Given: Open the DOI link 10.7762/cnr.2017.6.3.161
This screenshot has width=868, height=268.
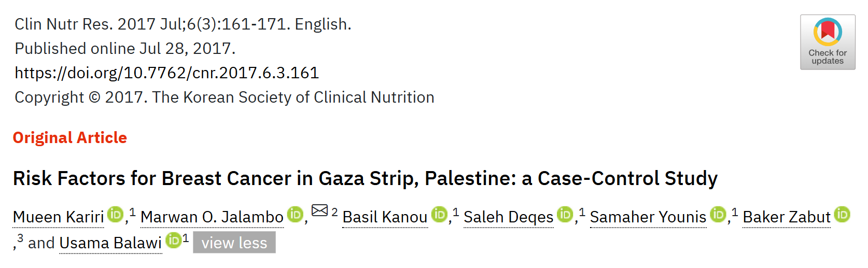Looking at the screenshot, I should tap(167, 73).
